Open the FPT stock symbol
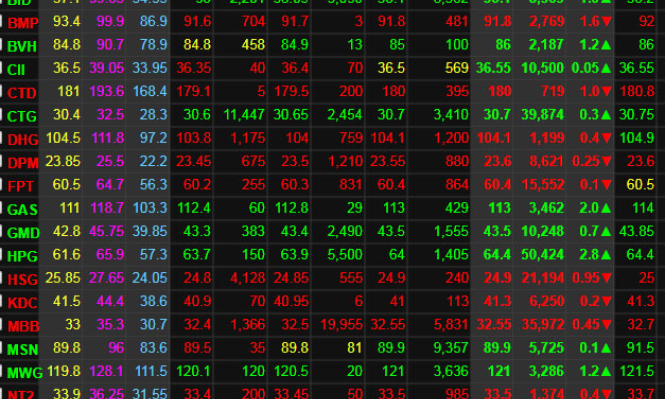Screen dimensions: 665x399 pos(20,186)
